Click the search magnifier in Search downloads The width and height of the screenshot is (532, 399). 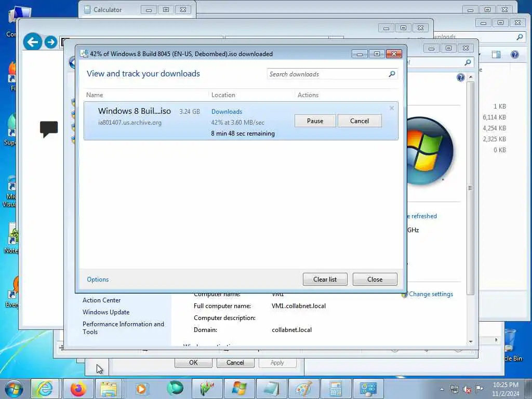(392, 74)
